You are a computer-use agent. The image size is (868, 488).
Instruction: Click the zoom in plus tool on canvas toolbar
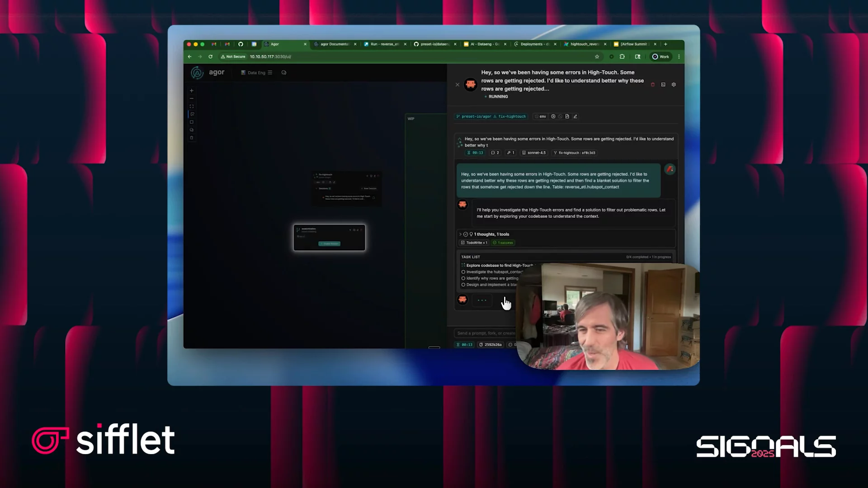click(x=191, y=90)
